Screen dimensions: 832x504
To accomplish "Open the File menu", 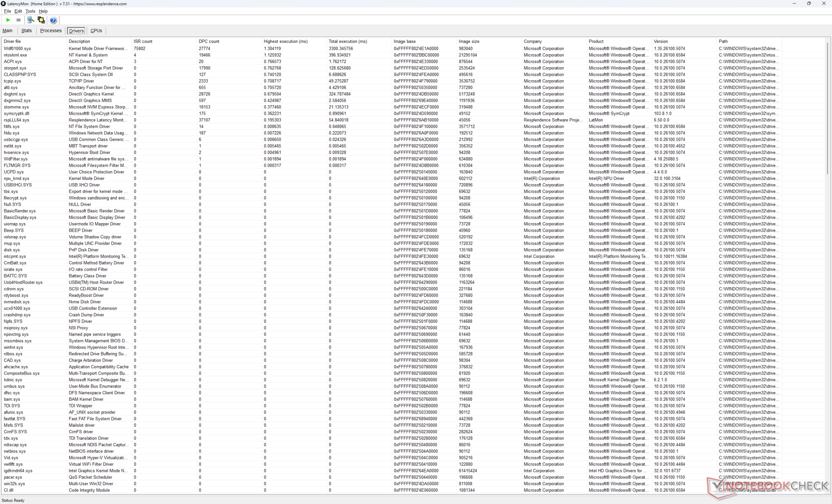I will point(7,11).
